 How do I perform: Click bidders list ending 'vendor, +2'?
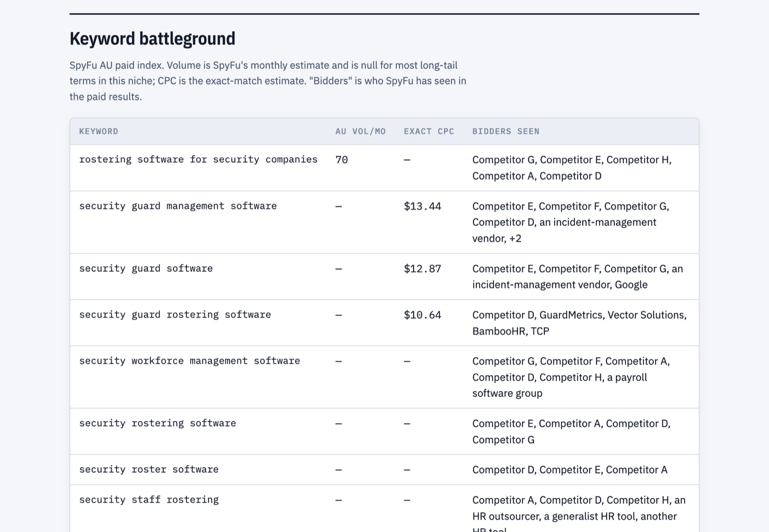click(571, 222)
